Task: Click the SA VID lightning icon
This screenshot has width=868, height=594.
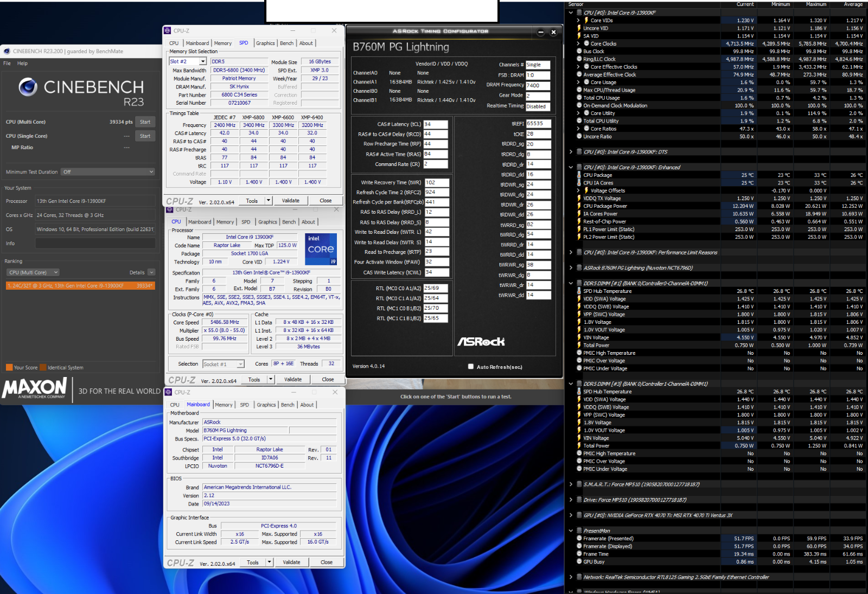Action: [x=579, y=36]
